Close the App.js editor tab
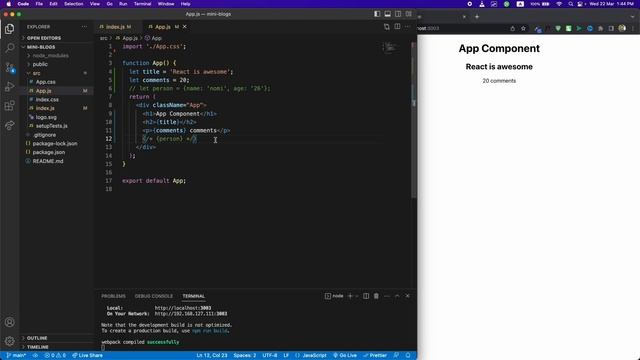The image size is (640, 360). (185, 27)
